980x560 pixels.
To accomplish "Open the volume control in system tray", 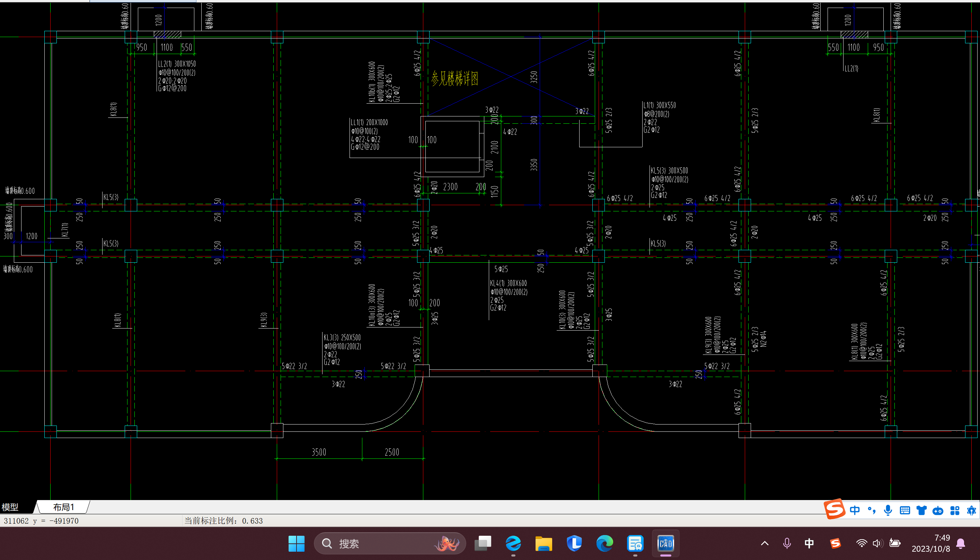I will coord(877,543).
